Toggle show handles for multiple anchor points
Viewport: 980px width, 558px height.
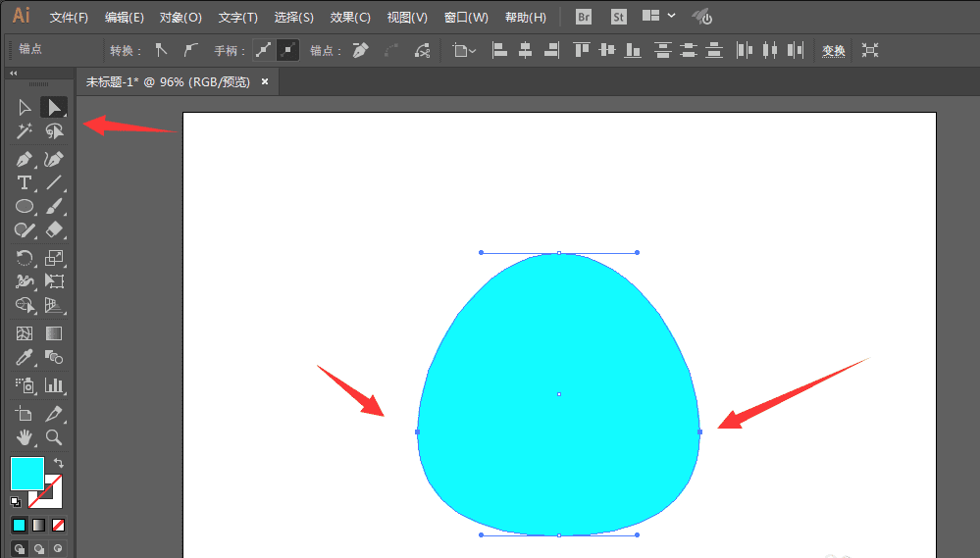coord(264,50)
